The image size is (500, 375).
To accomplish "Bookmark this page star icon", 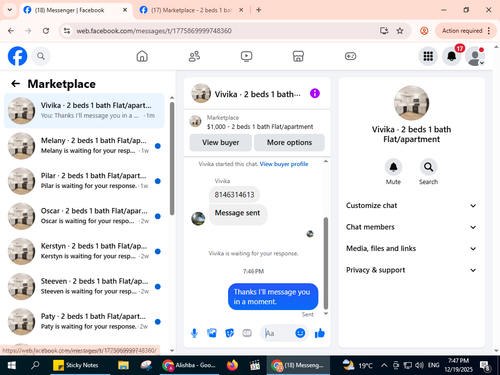I will pyautogui.click(x=400, y=31).
